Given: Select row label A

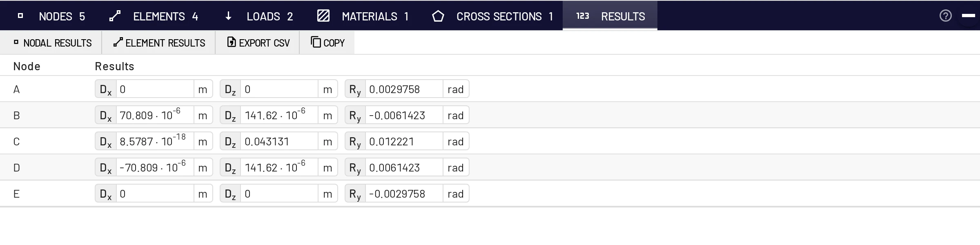Looking at the screenshot, I should (x=16, y=89).
